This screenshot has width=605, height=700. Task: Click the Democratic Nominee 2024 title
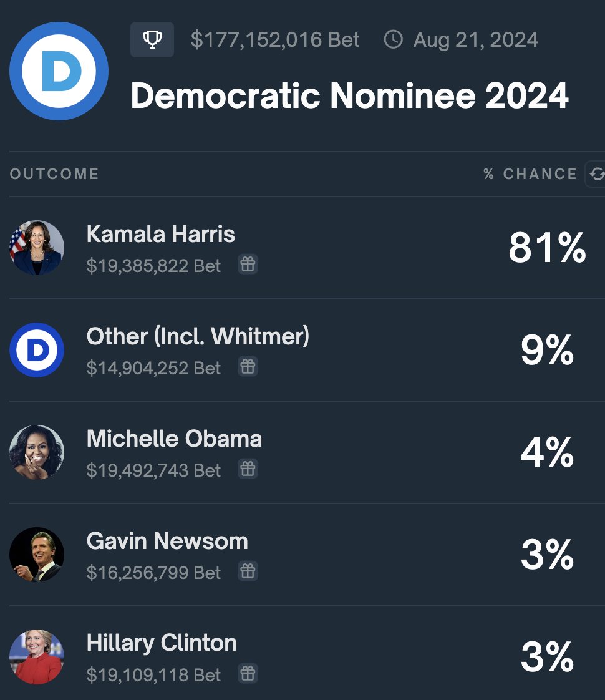coord(349,95)
